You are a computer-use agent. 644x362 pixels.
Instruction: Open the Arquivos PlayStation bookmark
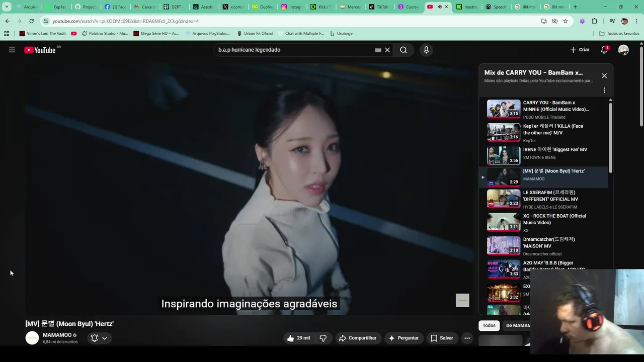[207, 33]
